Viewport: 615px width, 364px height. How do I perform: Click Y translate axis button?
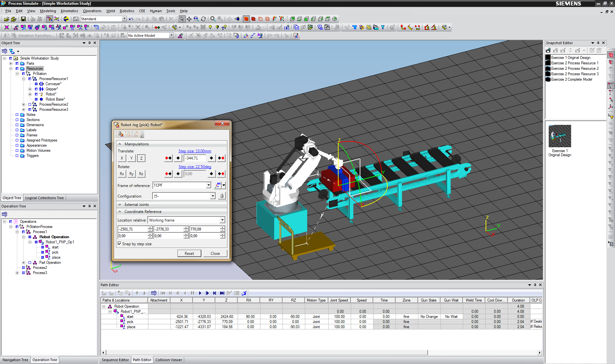coord(131,158)
